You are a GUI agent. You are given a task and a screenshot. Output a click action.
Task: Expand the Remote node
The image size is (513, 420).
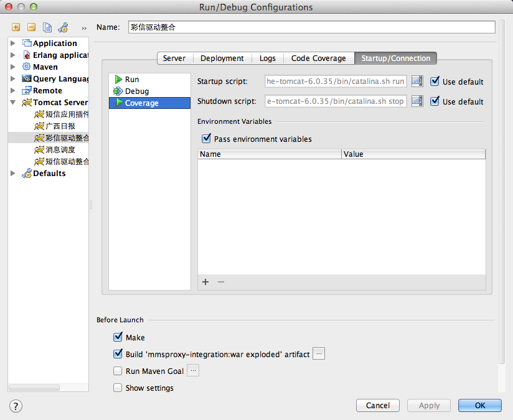click(12, 90)
